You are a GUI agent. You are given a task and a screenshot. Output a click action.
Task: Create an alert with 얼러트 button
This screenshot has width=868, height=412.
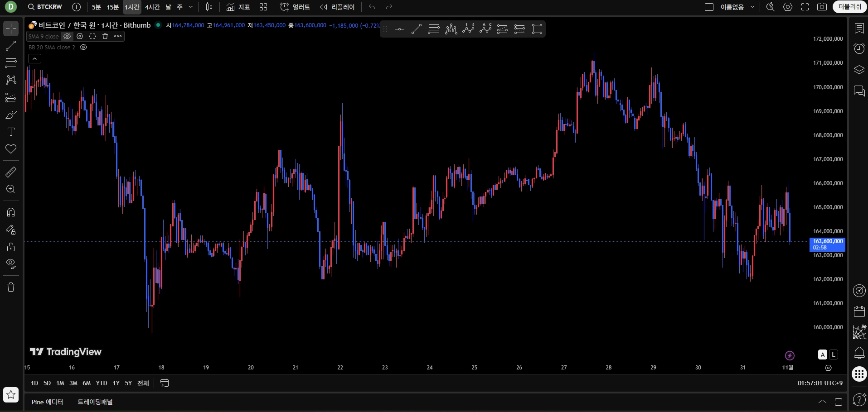pyautogui.click(x=295, y=7)
